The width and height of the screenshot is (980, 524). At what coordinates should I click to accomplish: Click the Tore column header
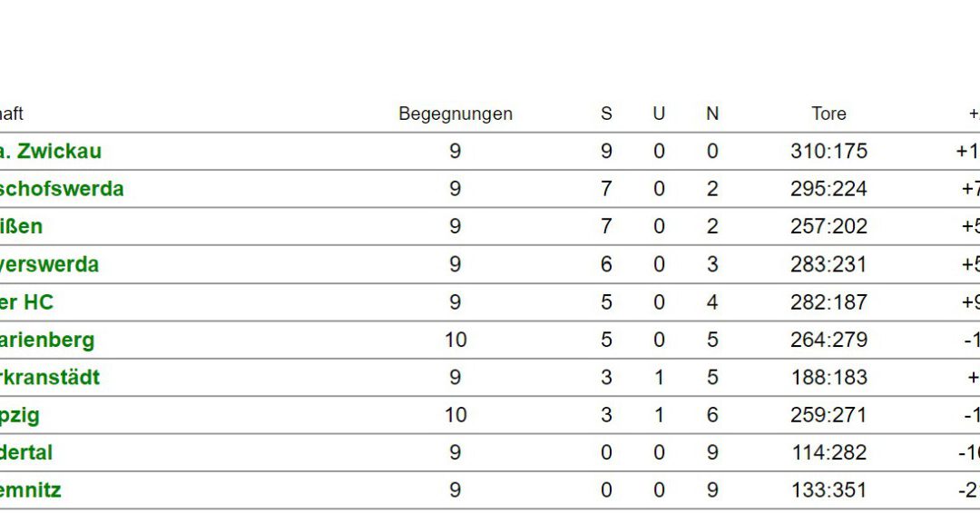tap(828, 114)
